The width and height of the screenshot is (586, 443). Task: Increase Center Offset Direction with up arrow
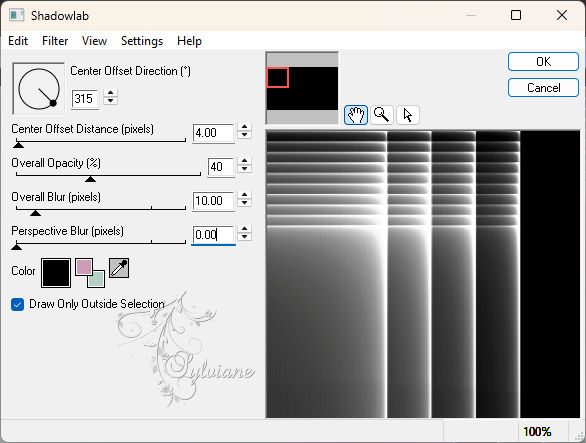tap(110, 93)
